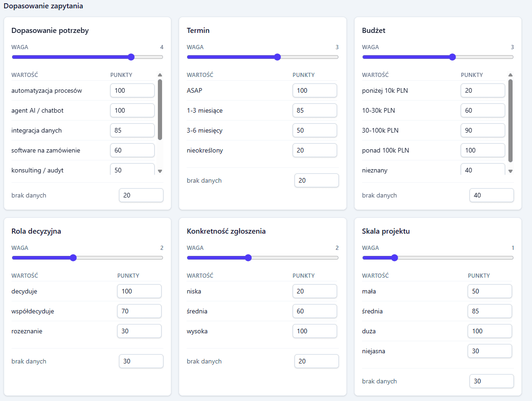Click the Dopasowanie potrzeby weight slider handle

click(131, 57)
